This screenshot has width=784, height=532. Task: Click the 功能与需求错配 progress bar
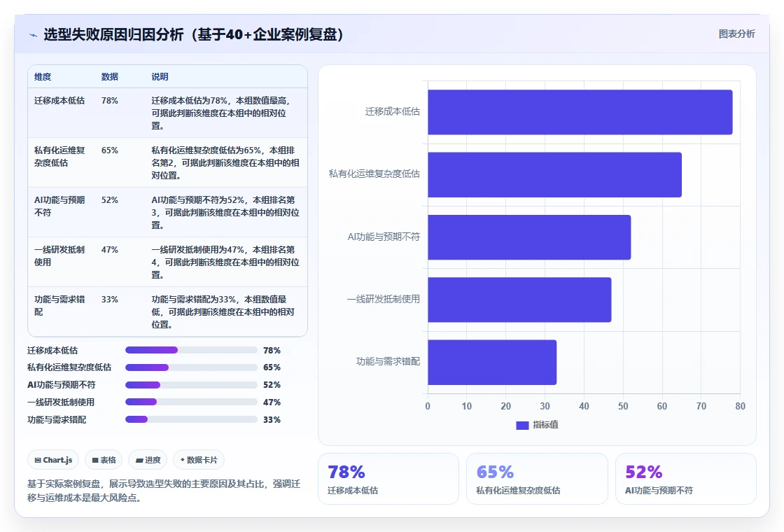[191, 419]
